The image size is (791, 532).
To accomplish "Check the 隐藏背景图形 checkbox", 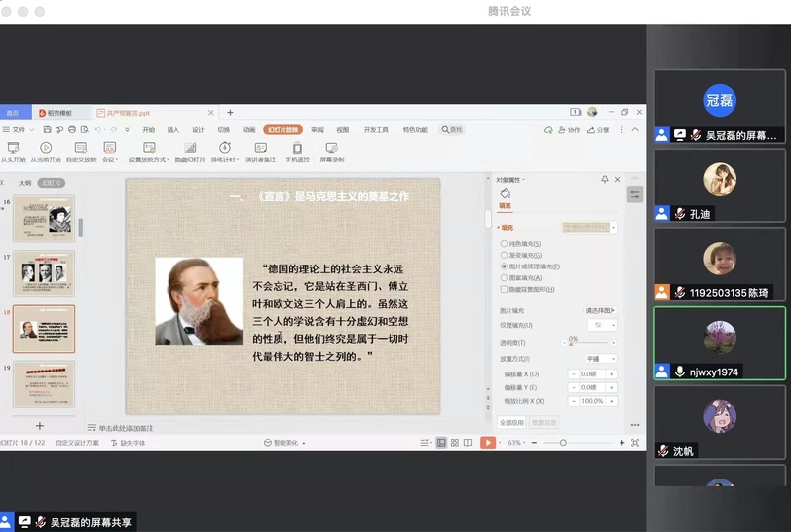I will coord(505,290).
